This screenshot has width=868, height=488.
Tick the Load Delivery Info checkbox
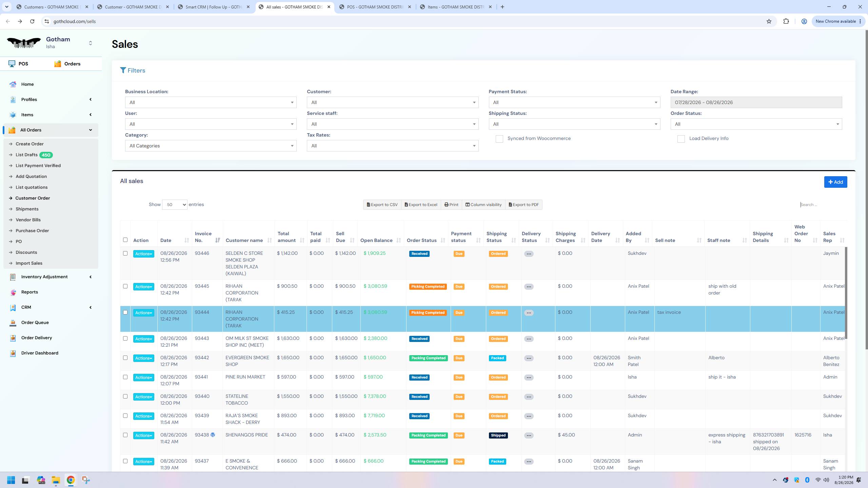[x=681, y=139]
